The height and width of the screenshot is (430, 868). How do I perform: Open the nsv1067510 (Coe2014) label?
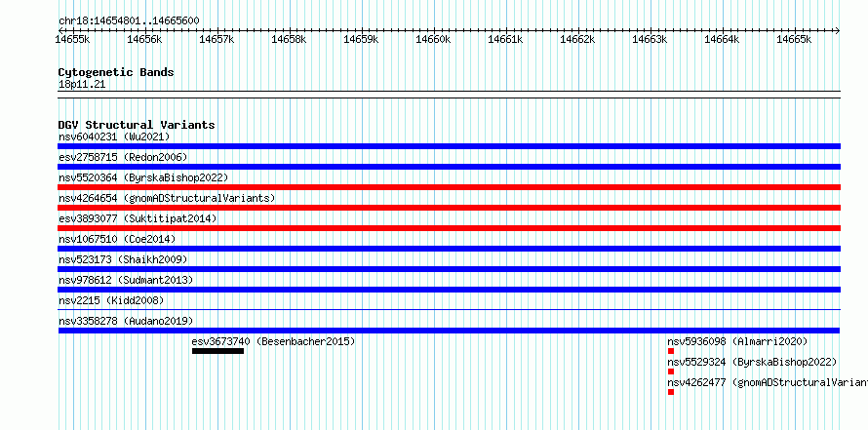point(117,239)
